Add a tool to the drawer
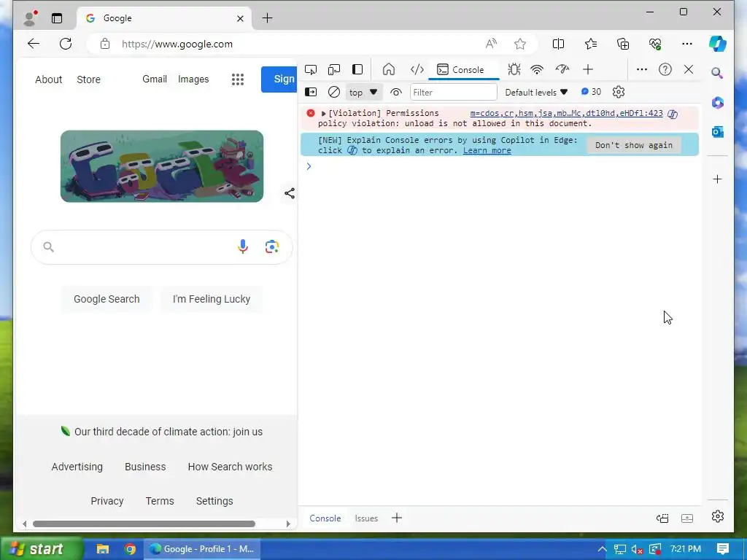Viewport: 747px width, 560px height. point(397,518)
